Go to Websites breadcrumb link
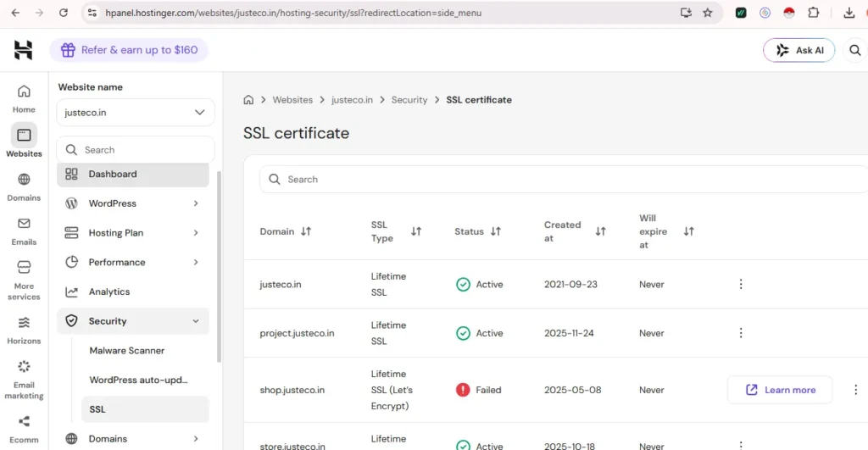Image resolution: width=868 pixels, height=450 pixels. click(292, 100)
